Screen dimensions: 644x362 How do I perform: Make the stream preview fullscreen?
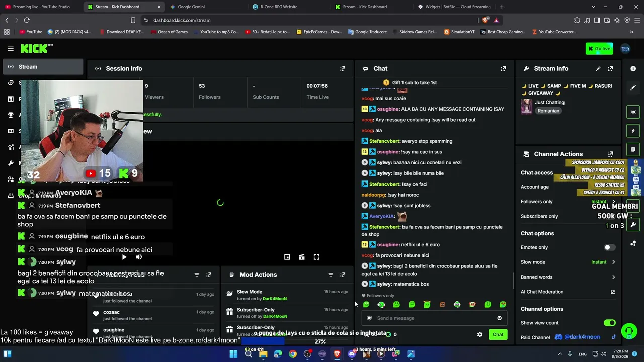(x=316, y=257)
